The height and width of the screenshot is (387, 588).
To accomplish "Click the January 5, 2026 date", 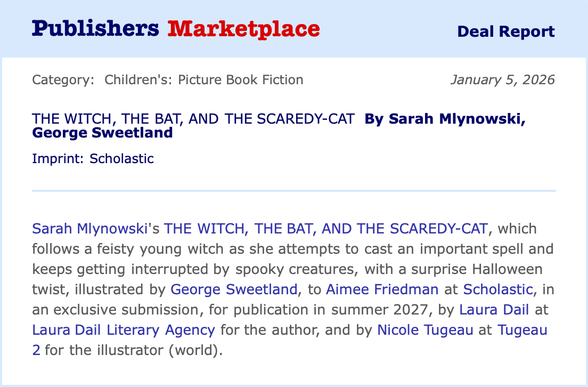I will (x=502, y=80).
